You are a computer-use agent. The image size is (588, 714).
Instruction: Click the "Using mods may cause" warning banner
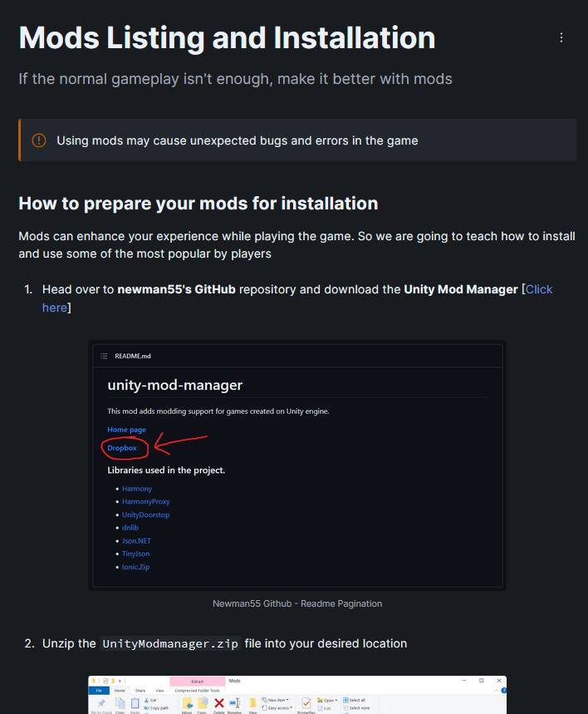pos(297,140)
